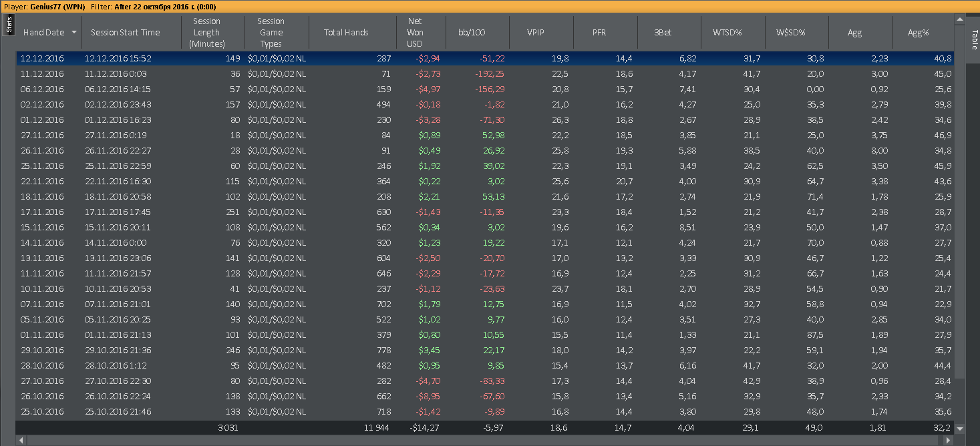Select the session started 07.11.2016 21:01

point(485,304)
